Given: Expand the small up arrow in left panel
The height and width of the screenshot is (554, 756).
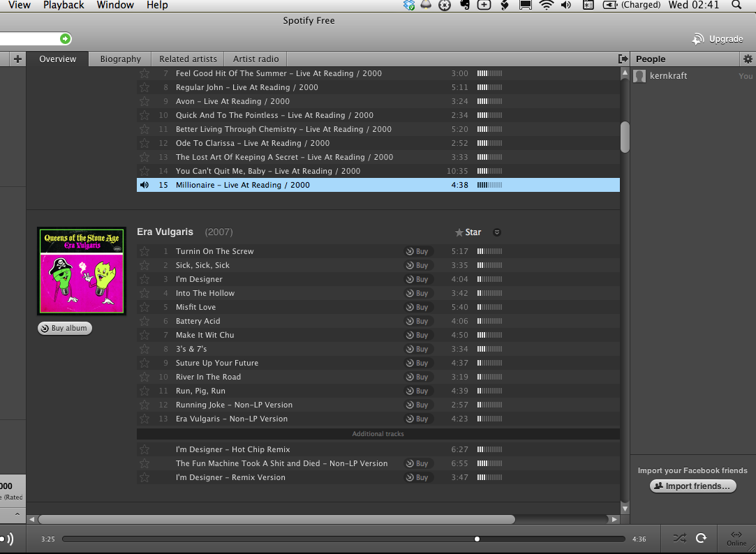Looking at the screenshot, I should pyautogui.click(x=17, y=514).
